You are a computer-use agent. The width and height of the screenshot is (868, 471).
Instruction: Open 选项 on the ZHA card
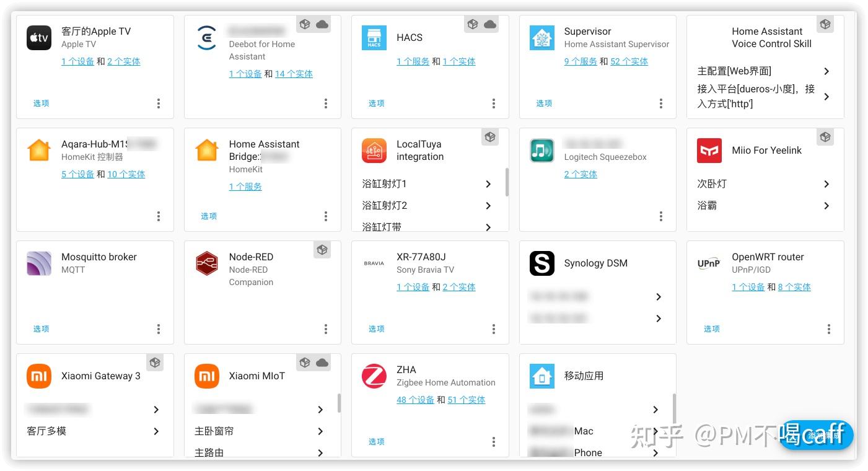tap(377, 442)
